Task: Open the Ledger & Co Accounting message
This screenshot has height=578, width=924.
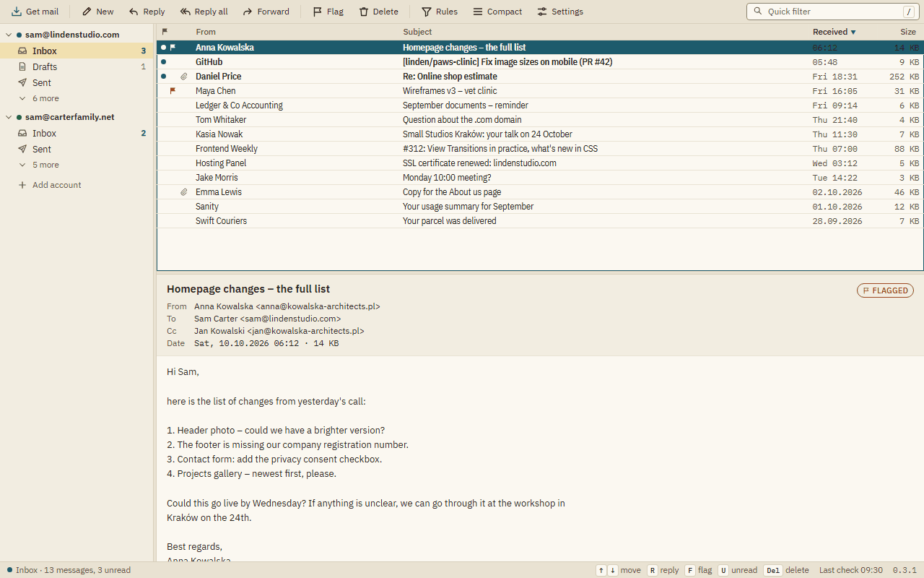Action: pyautogui.click(x=540, y=105)
